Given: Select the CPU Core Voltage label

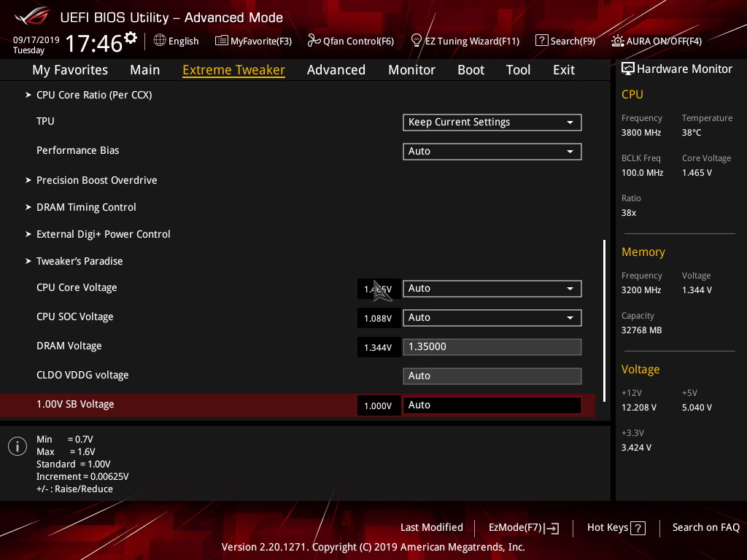Looking at the screenshot, I should tap(77, 287).
